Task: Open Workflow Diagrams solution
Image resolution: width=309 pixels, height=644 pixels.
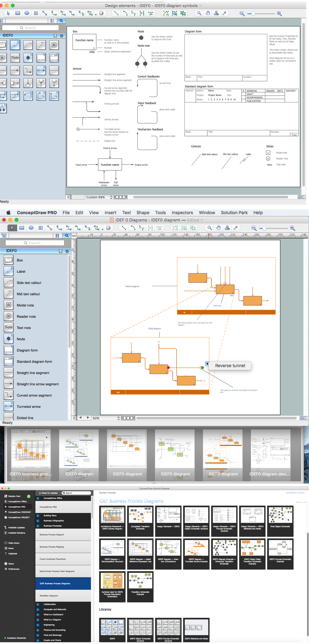Action: click(63, 596)
